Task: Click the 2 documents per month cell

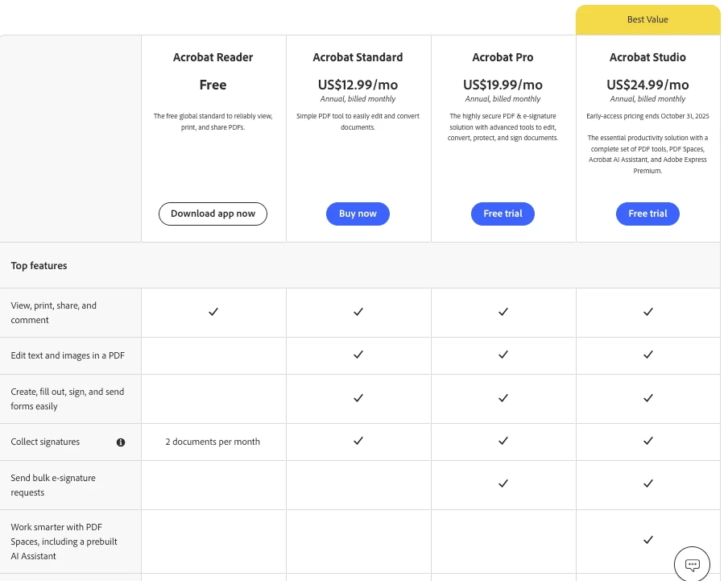Action: pos(213,442)
